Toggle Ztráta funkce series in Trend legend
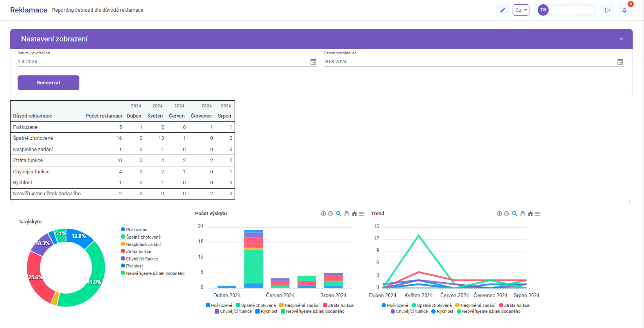Viewport: 644px width, 328px height. pyautogui.click(x=514, y=305)
